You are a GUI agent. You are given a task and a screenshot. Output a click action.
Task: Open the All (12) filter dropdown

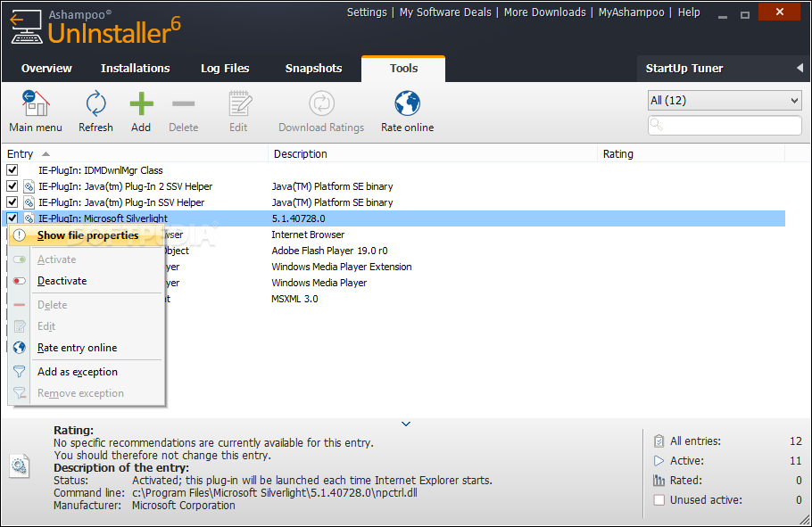click(x=725, y=101)
